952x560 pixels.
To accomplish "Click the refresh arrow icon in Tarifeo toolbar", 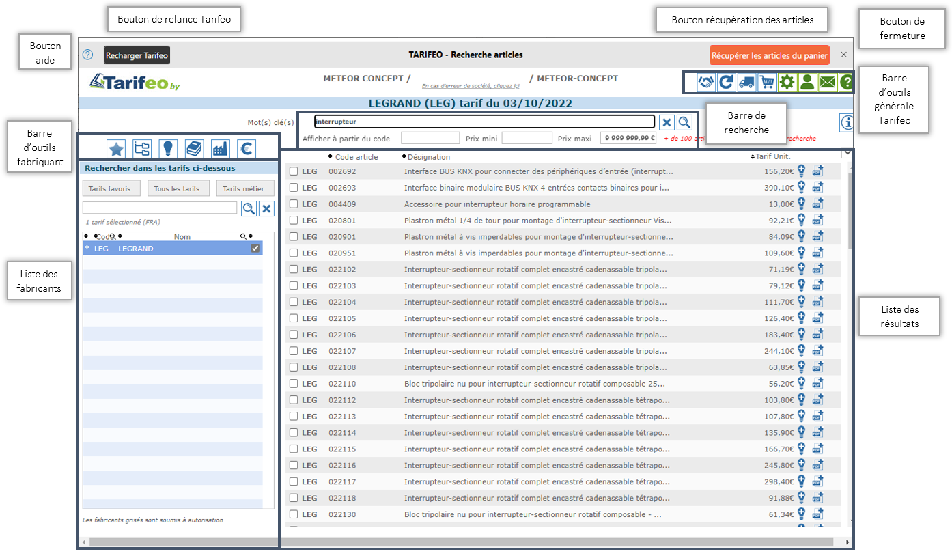I will (727, 82).
